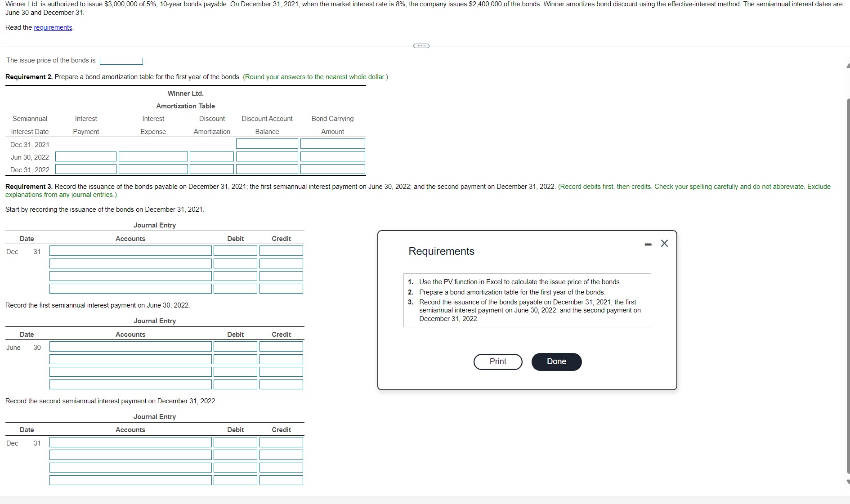
Task: Click second credit field of June 30 entry
Action: (x=281, y=359)
